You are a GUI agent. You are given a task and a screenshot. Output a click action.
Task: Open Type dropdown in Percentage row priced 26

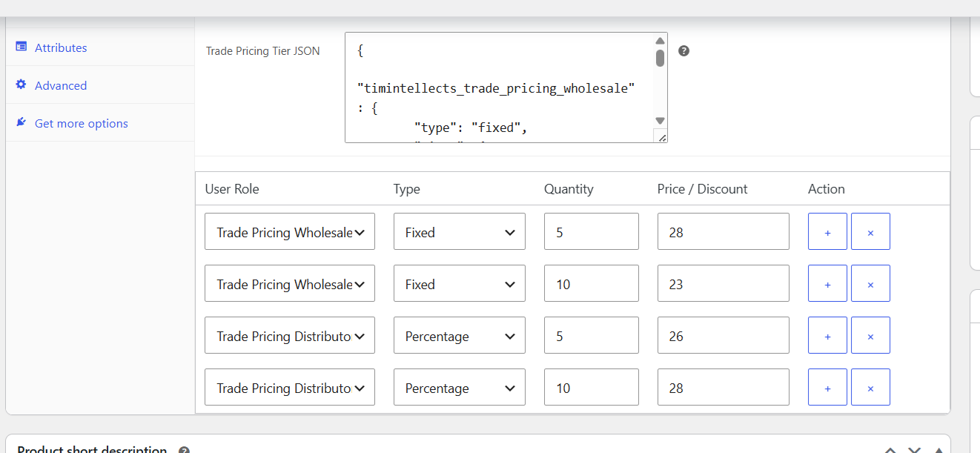[460, 336]
